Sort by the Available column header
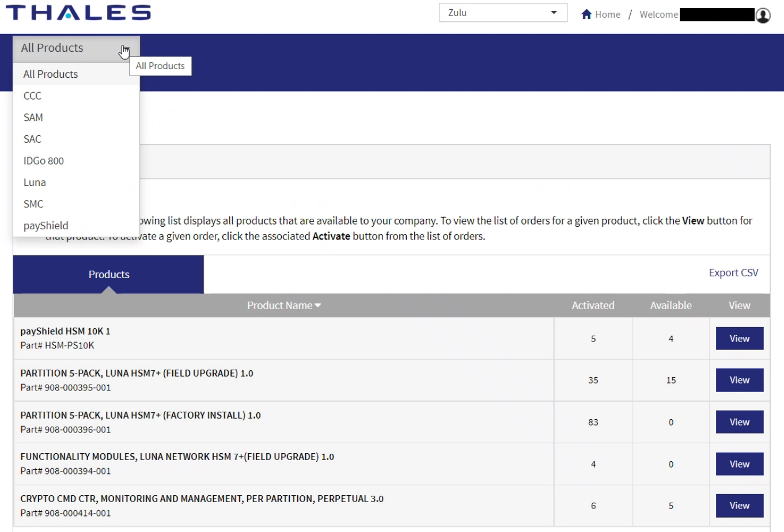This screenshot has width=784, height=532. tap(671, 306)
